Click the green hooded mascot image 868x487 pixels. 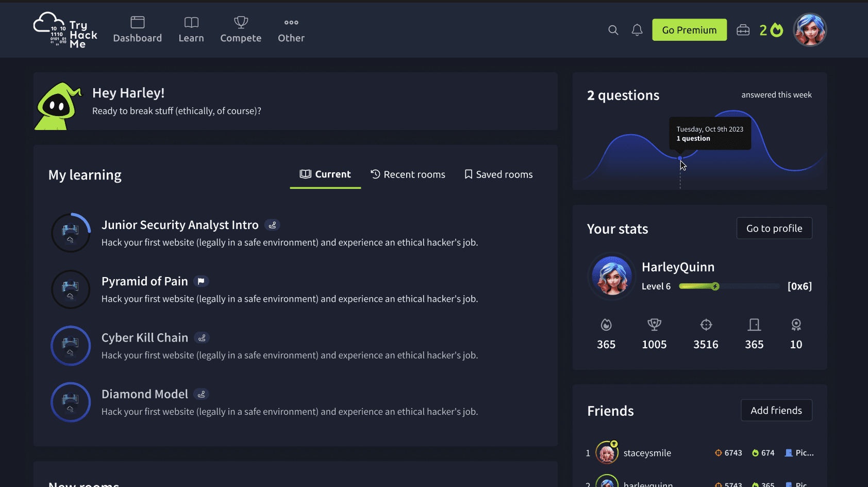(58, 106)
